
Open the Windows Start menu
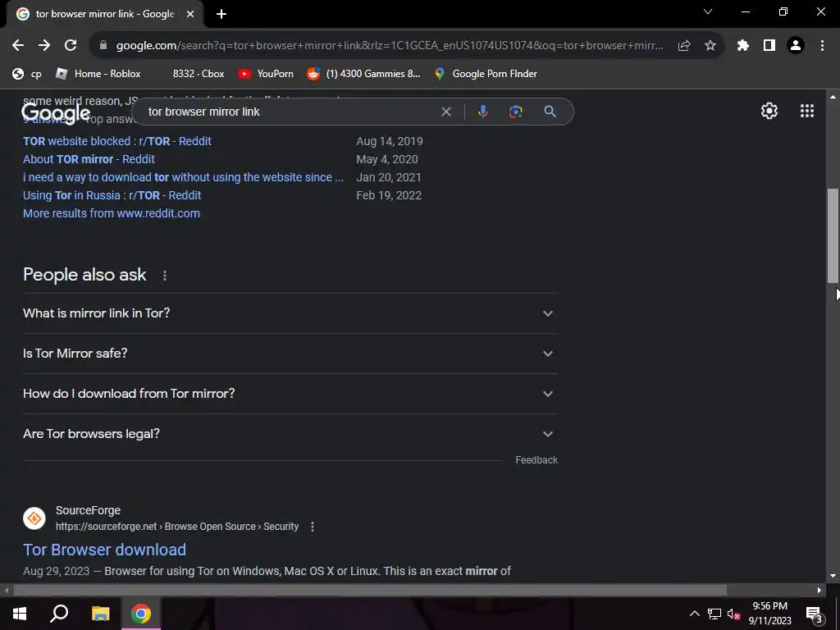click(20, 614)
